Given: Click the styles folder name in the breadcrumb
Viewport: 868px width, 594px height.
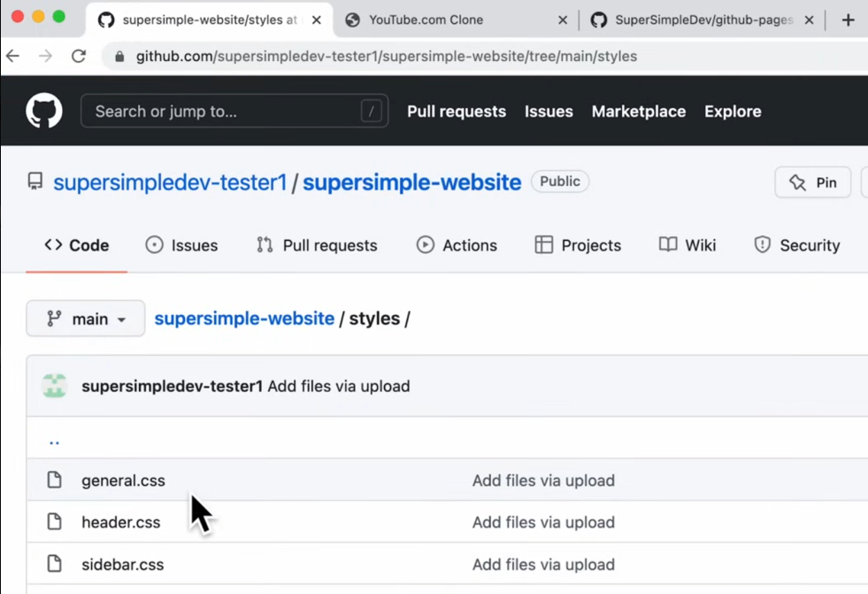Looking at the screenshot, I should tap(374, 319).
